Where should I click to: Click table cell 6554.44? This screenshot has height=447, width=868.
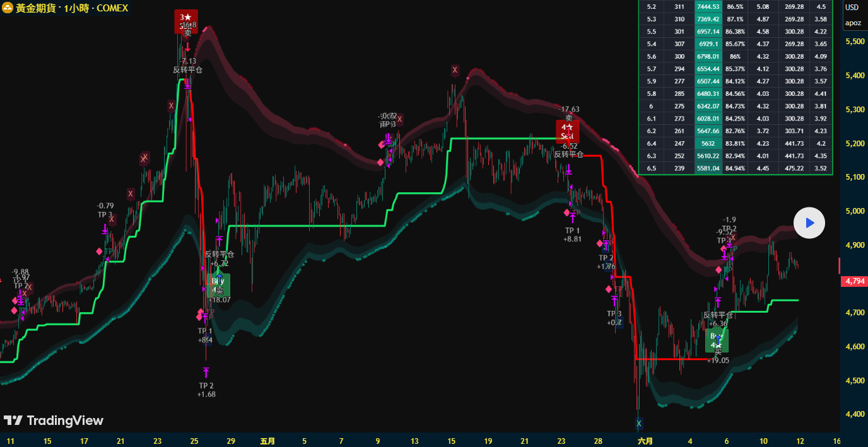point(708,69)
